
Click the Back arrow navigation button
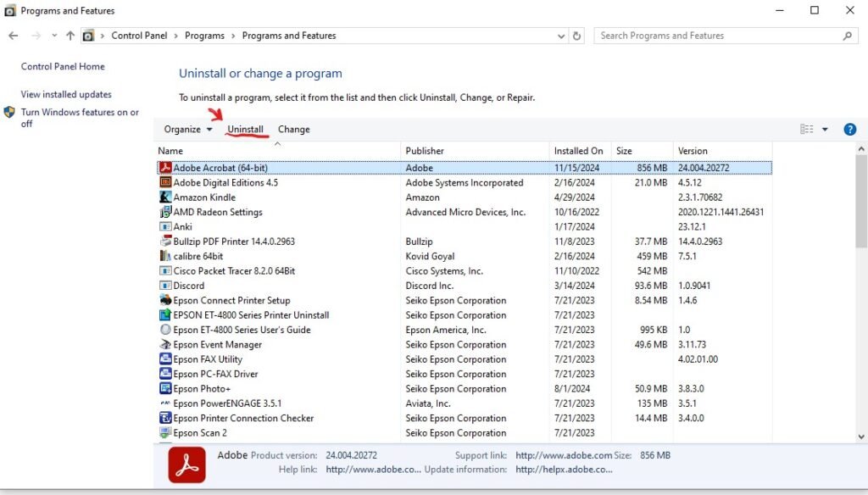point(14,36)
